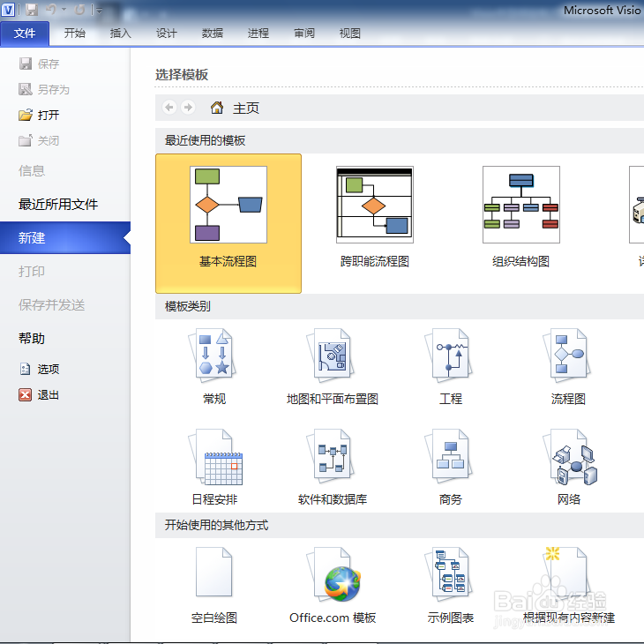Viewport: 644px width, 644px height.
Task: Click 打开 to open a file
Action: point(40,115)
